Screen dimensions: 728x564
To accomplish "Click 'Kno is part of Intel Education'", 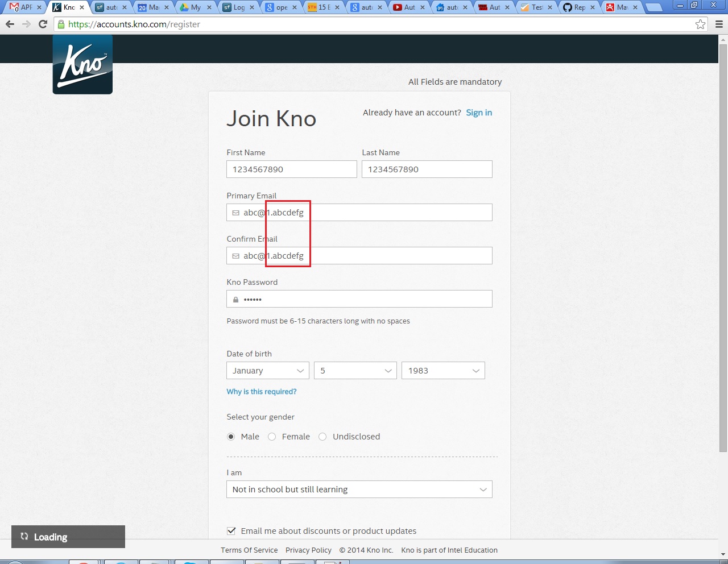I will [x=449, y=550].
